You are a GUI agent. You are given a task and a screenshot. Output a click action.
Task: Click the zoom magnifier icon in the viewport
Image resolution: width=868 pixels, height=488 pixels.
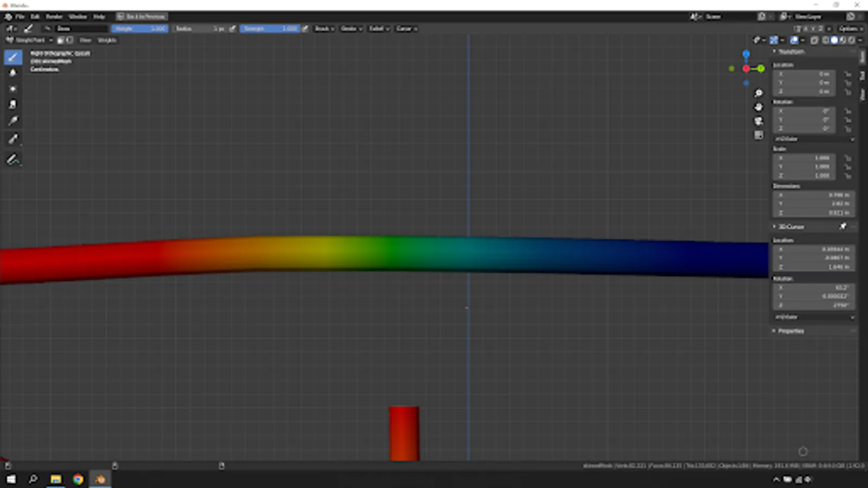coord(758,93)
